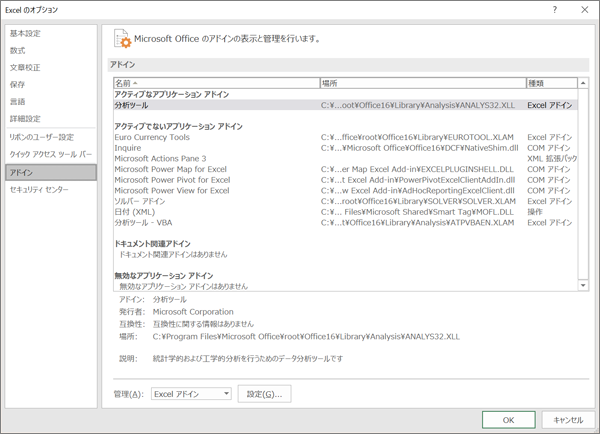Select Microsoft Power Pivot for Excel
The width and height of the screenshot is (600, 434).
(x=346, y=180)
